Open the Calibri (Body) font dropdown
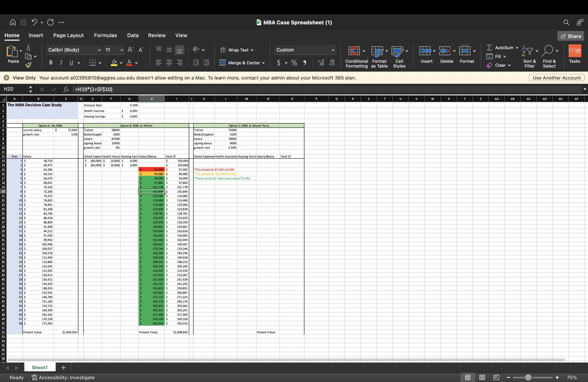The width and height of the screenshot is (588, 382). point(74,50)
